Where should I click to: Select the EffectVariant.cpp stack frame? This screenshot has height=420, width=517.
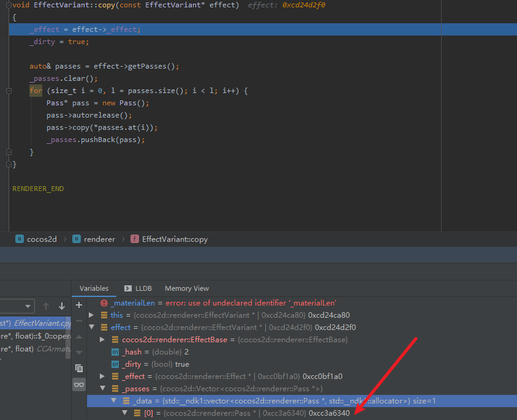(36, 323)
